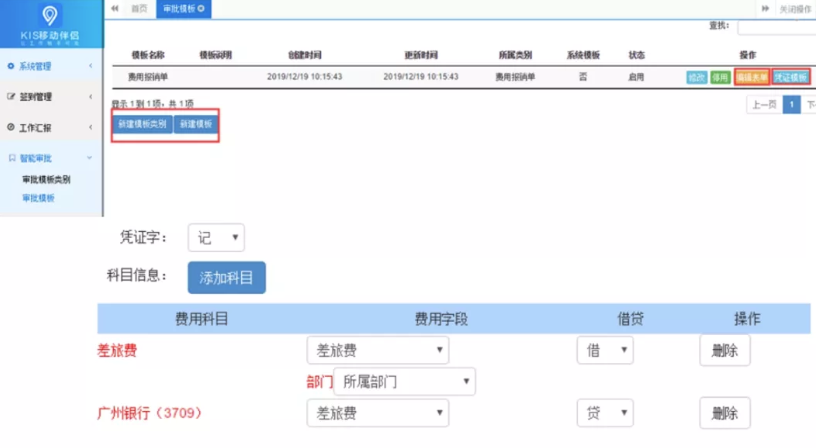
Task: Expand 系统管理 sidebar menu
Action: (50, 67)
